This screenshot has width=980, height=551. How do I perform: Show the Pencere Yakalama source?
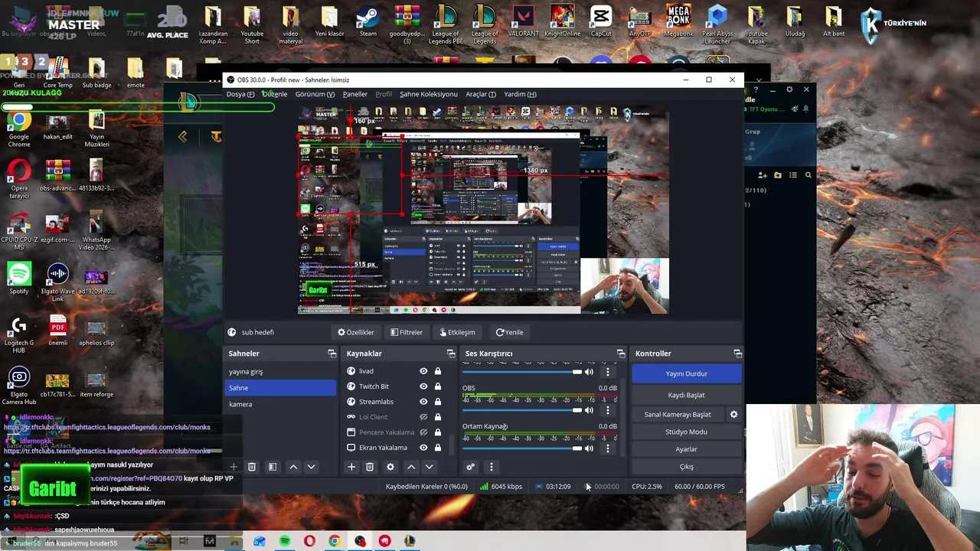(x=423, y=432)
